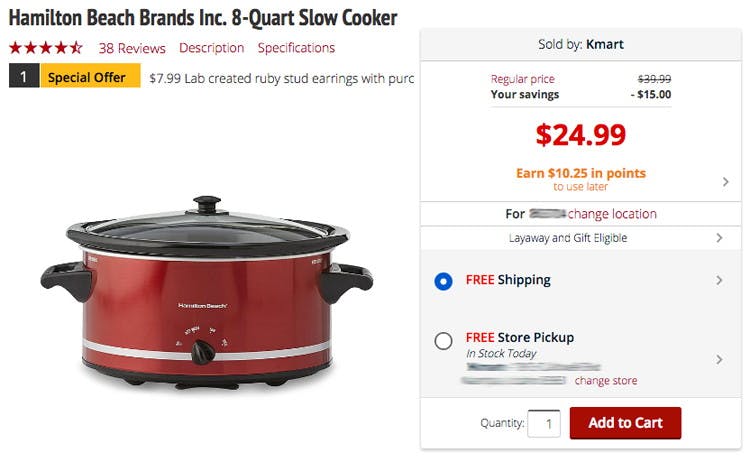750x462 pixels.
Task: Open the 38 Reviews link
Action: pyautogui.click(x=132, y=48)
